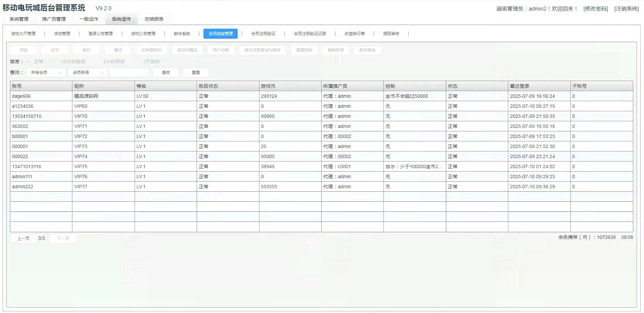
Task: Click the 注销系统 logout link
Action: (x=626, y=9)
